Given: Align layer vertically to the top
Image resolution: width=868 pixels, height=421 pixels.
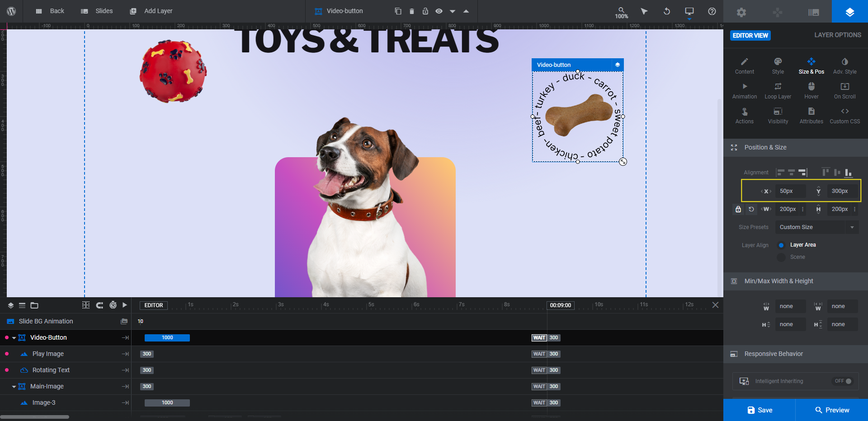Looking at the screenshot, I should [x=826, y=172].
